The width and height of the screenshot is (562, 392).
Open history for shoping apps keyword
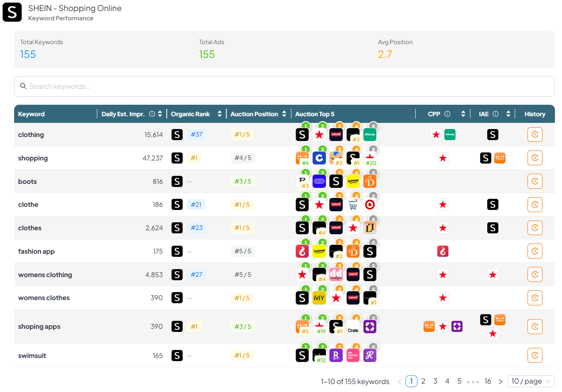point(535,327)
